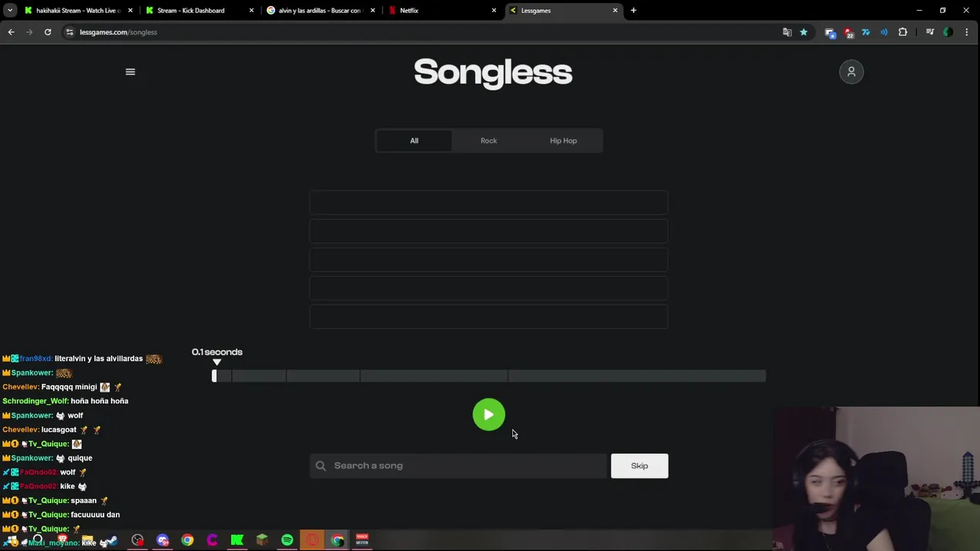Open Minecraft from the taskbar

[262, 540]
